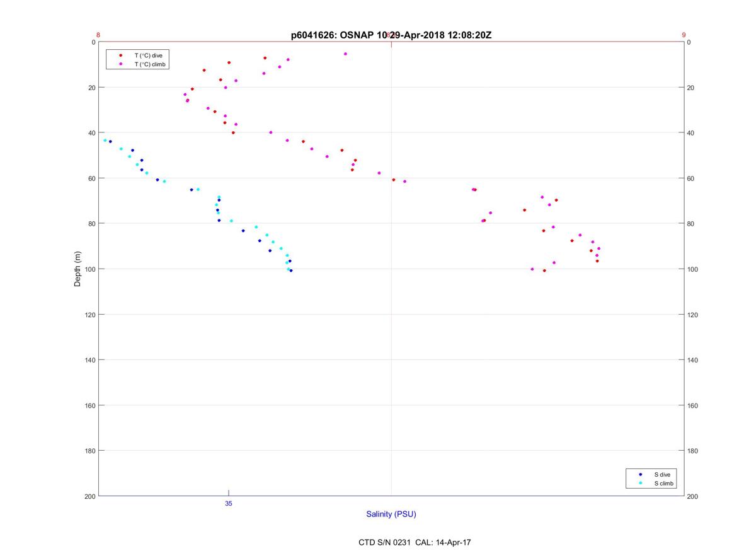Click the red '8' temperature tick label
The image size is (756, 558).
[98, 35]
